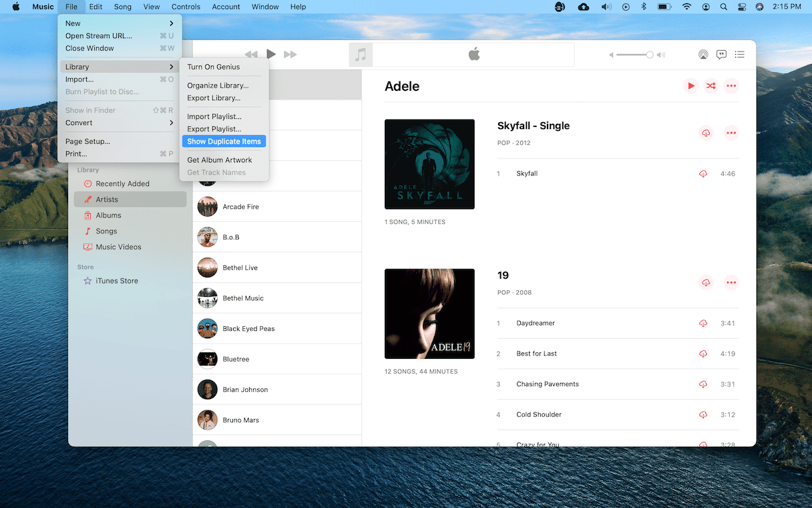Viewport: 812px width, 508px height.
Task: Click the Play button in toolbar
Action: pos(271,54)
